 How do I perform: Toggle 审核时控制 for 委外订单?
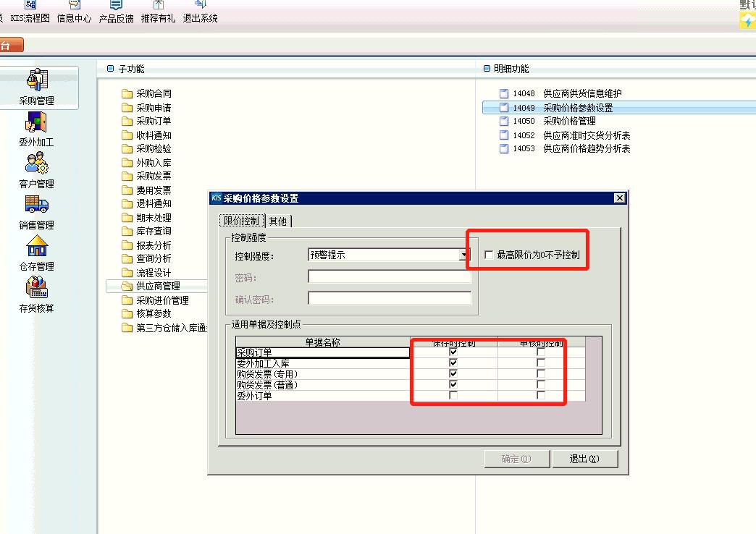[x=541, y=396]
